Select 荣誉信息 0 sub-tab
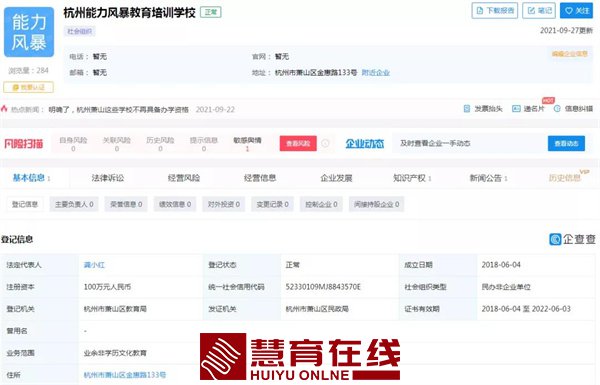The image size is (600, 385). (126, 204)
